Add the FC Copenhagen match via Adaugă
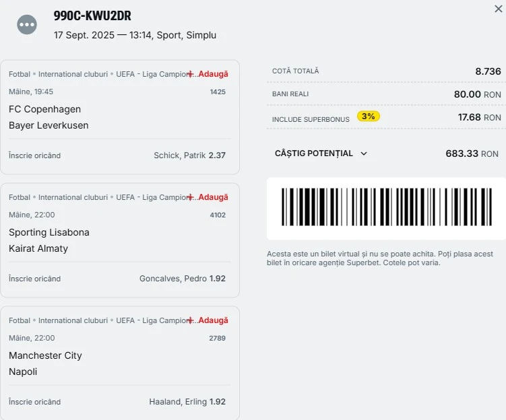Image resolution: width=506 pixels, height=420 pixels. point(208,74)
